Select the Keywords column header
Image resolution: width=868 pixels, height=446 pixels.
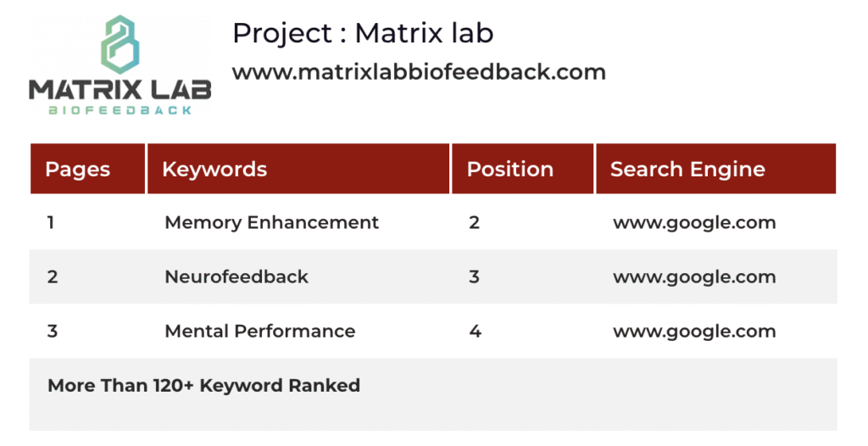pyautogui.click(x=214, y=169)
